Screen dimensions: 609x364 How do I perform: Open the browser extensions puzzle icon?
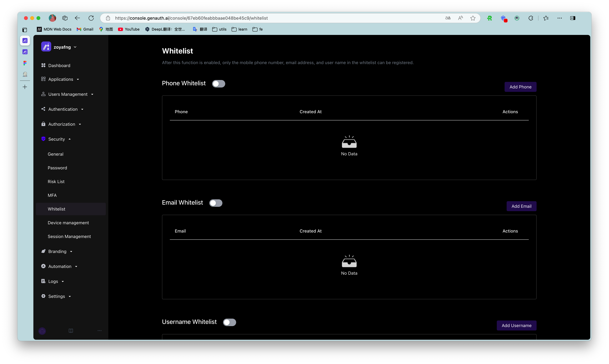pos(530,18)
